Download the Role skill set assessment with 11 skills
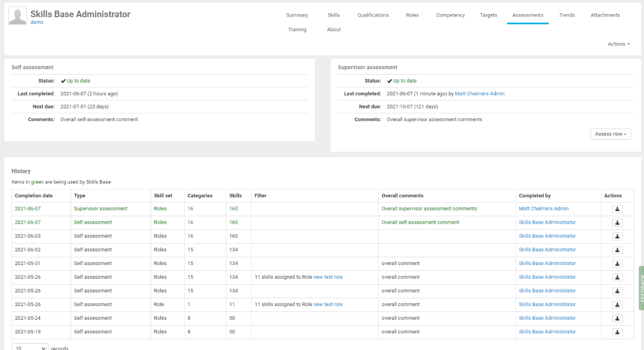Image resolution: width=644 pixels, height=350 pixels. 617,305
